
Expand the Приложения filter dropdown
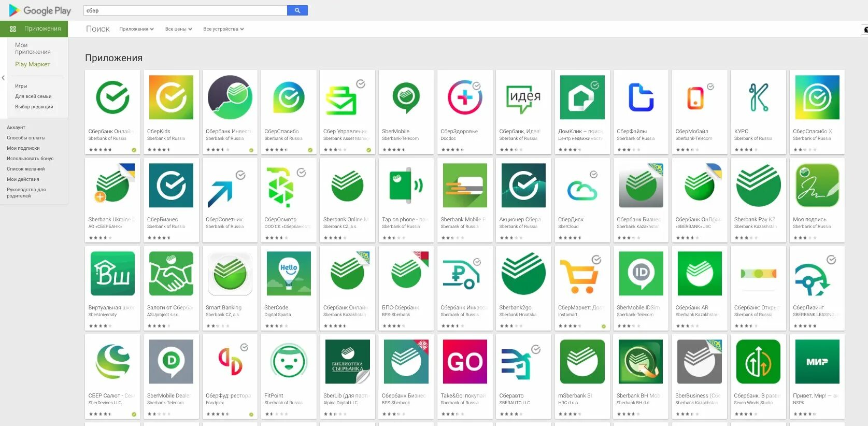tap(136, 29)
